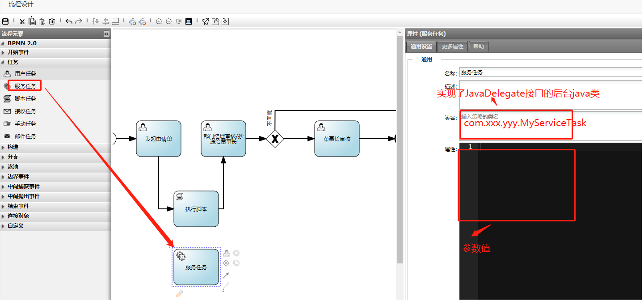Click the add bend-point icon with green plus
This screenshot has width=644, height=301.
point(132,21)
